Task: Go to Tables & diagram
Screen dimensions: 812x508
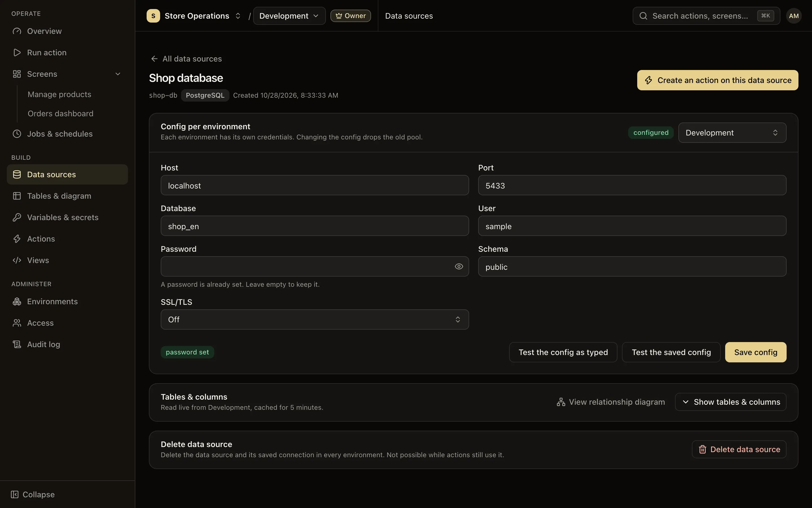Action: pyautogui.click(x=67, y=196)
